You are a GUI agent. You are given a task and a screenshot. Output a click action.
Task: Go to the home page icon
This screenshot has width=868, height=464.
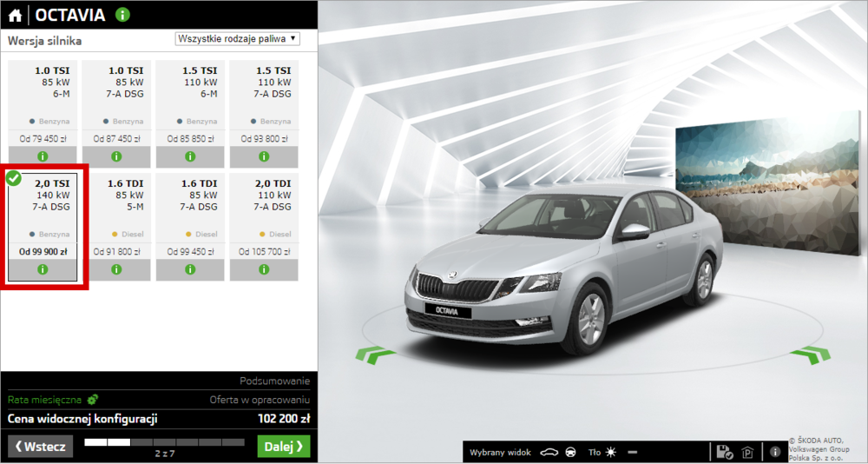click(15, 16)
